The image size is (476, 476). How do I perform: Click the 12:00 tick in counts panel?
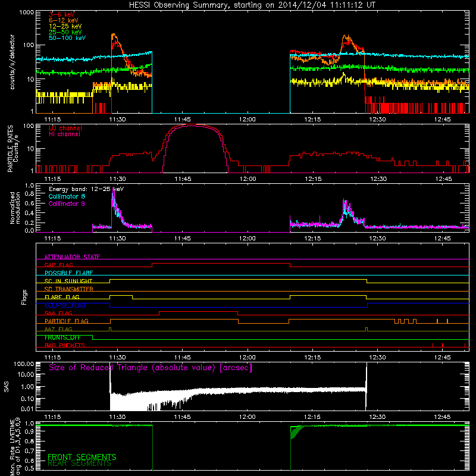click(x=248, y=120)
